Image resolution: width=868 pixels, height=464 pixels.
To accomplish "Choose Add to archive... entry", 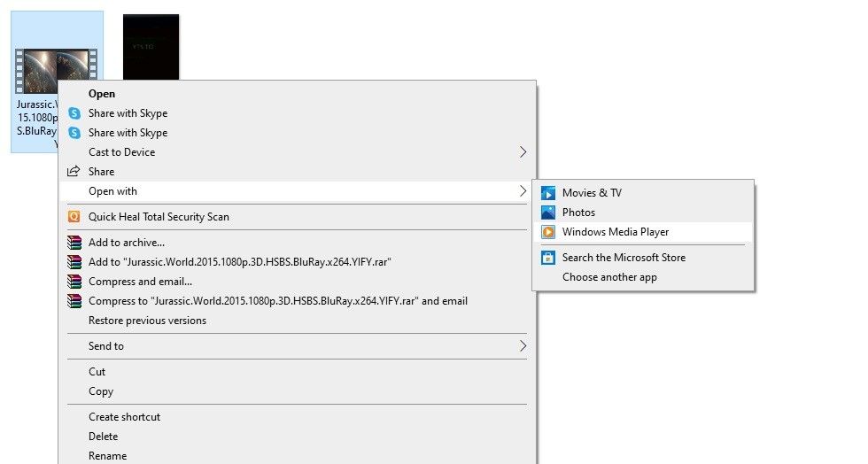I will coord(298,243).
